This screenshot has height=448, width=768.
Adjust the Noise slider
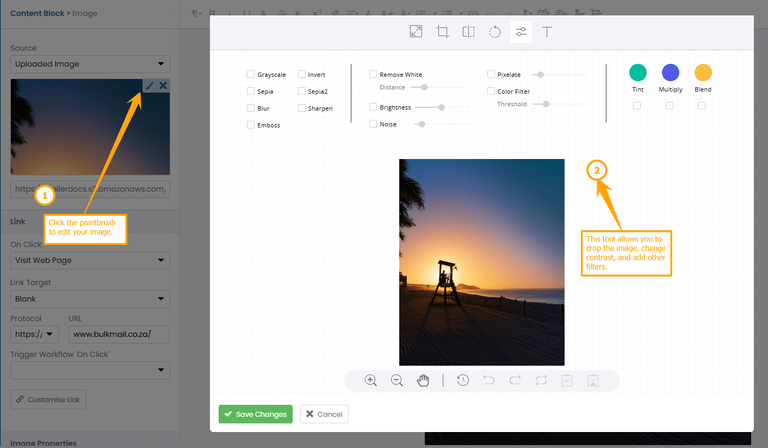coord(441,124)
